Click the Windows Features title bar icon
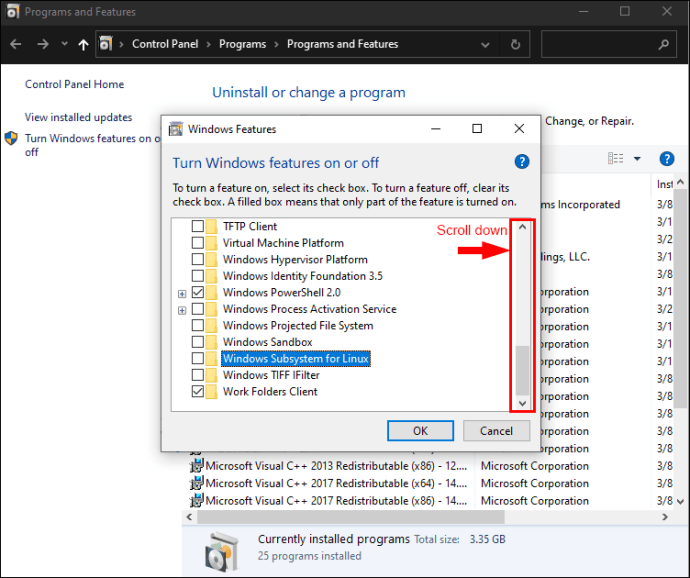 pyautogui.click(x=176, y=129)
